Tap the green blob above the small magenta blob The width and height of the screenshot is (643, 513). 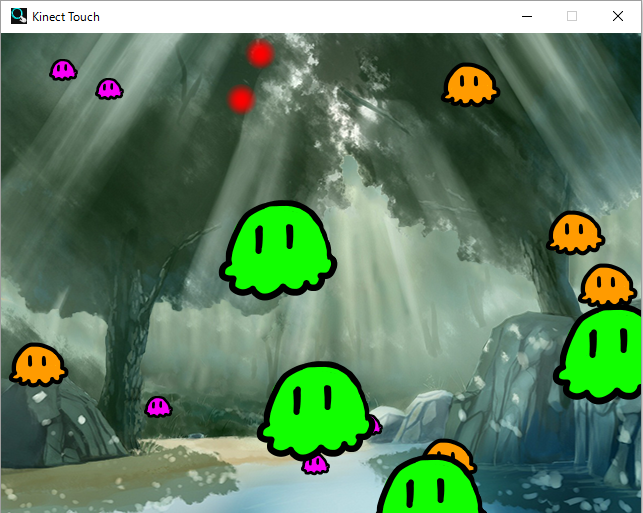(315, 410)
